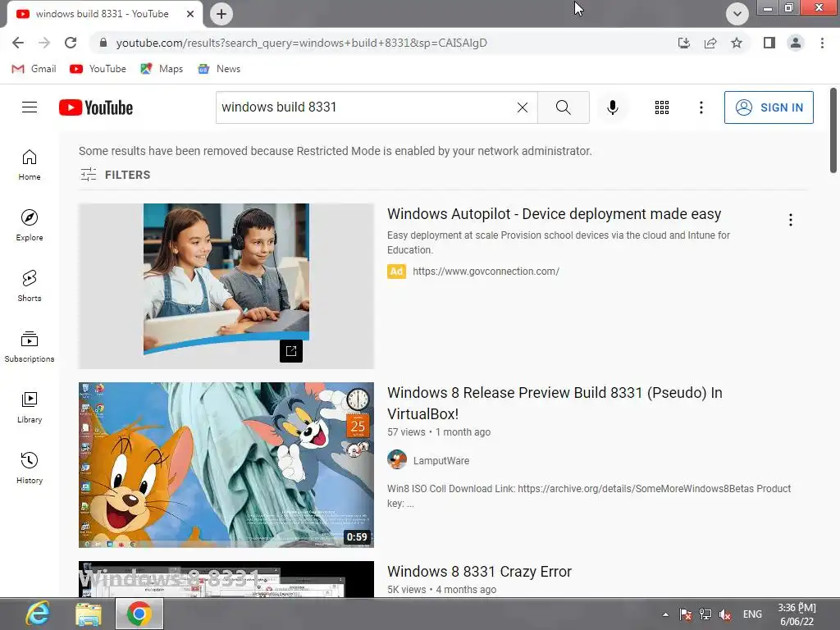Open the YouTube apps grid icon

pyautogui.click(x=662, y=107)
